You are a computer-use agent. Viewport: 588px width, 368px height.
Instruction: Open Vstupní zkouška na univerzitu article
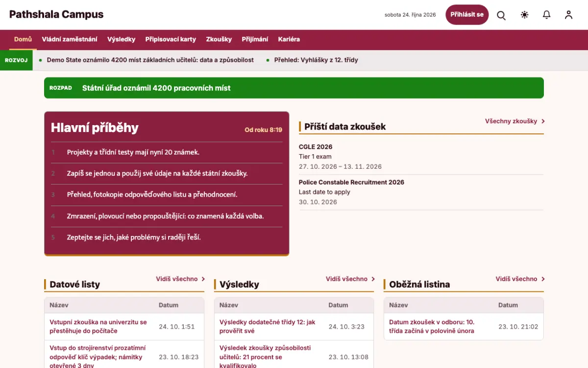(98, 327)
